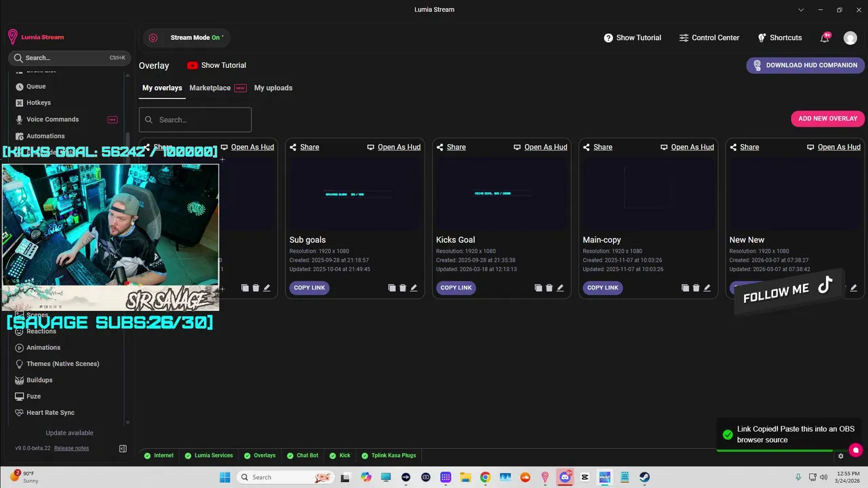Viewport: 868px width, 488px height.
Task: Click the red chat bubble button
Action: pyautogui.click(x=856, y=450)
